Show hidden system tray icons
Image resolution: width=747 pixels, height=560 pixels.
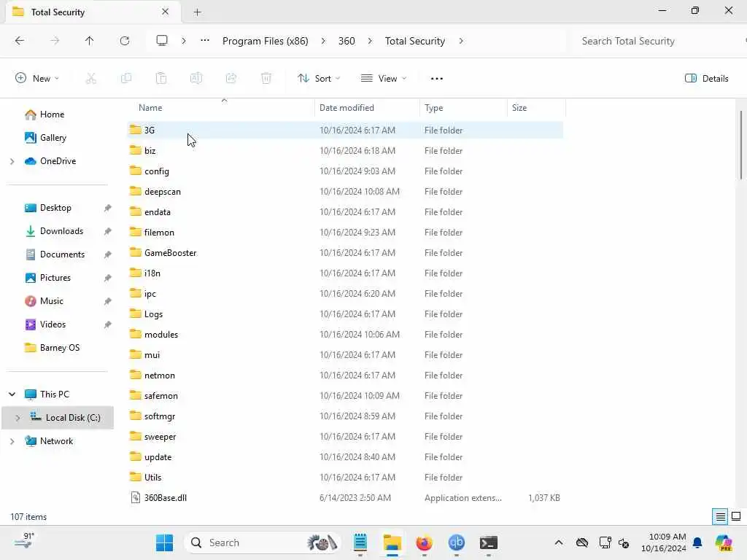[x=559, y=542]
